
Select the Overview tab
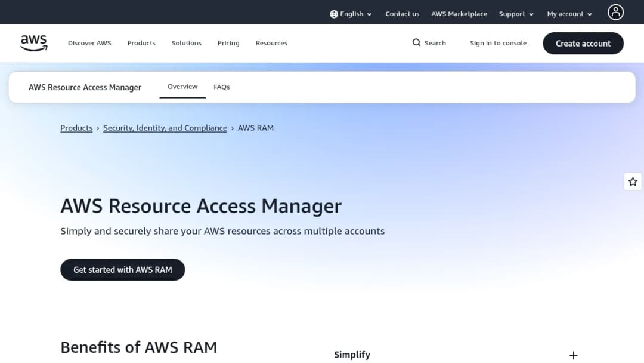coord(182,87)
